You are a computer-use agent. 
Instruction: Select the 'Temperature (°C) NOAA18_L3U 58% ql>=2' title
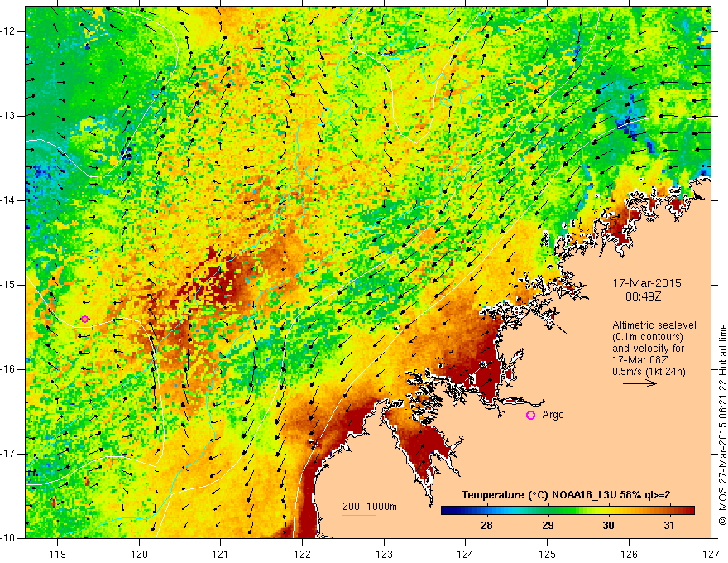click(566, 495)
